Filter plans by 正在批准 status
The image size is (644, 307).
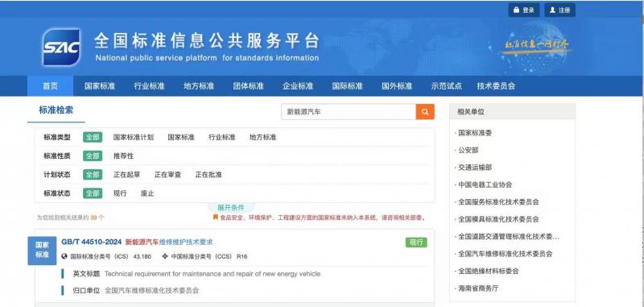(208, 175)
